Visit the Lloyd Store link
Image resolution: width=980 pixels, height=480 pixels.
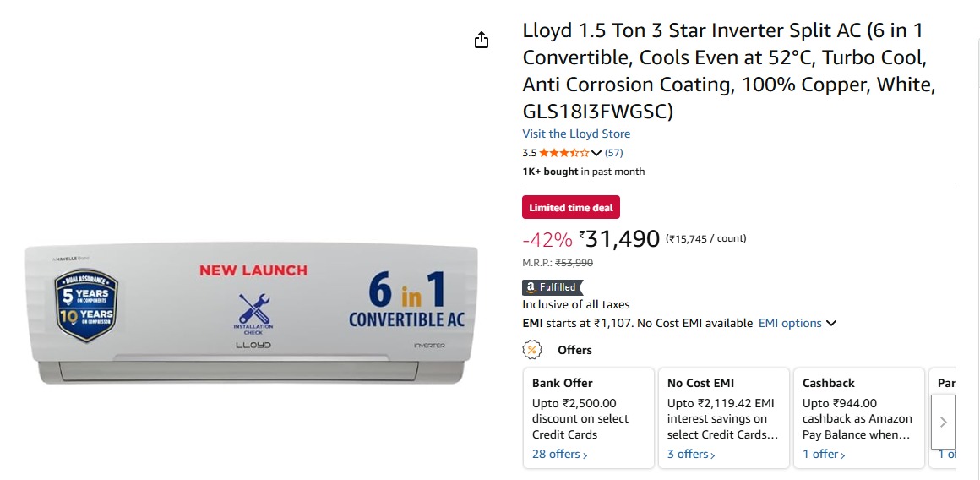tap(576, 134)
